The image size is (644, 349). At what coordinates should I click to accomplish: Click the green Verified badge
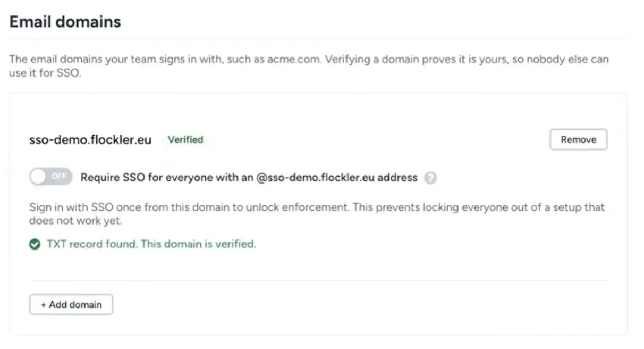coord(185,139)
